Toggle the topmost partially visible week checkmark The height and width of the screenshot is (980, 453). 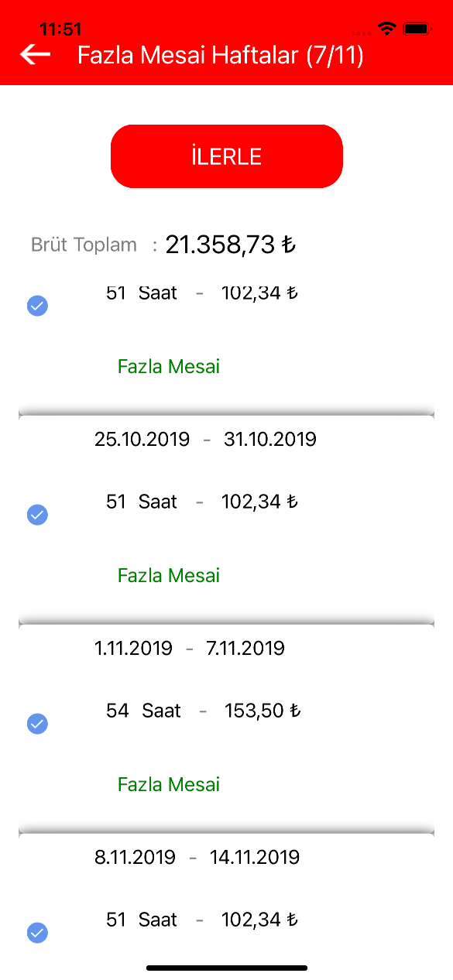[x=37, y=306]
